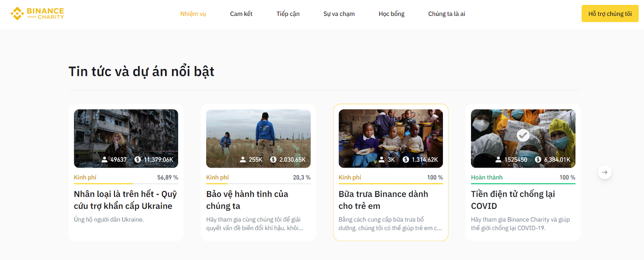The image size is (644, 260).
Task: Click the dollar icon beside 2.030,65K
Action: pos(273,159)
